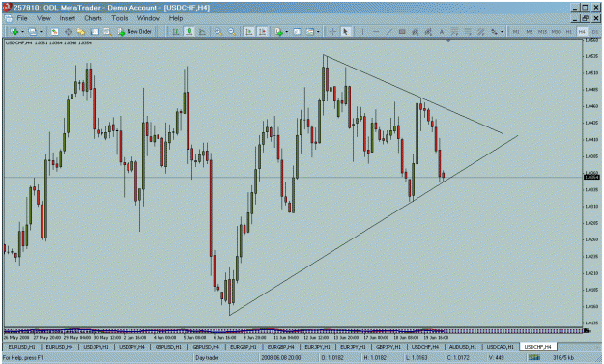Switch to the USDCAD,H1 chart tab
This screenshot has width=604, height=364.
[500, 347]
